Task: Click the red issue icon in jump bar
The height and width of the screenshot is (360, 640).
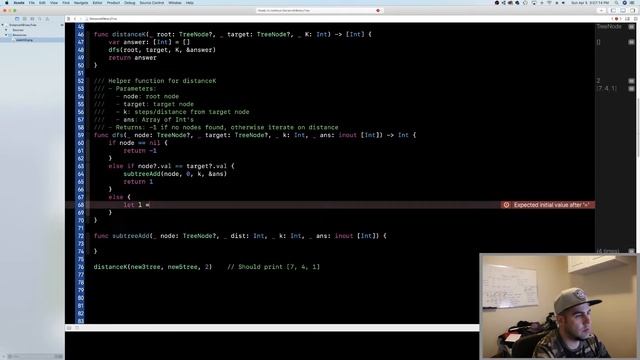Action: 616,19
